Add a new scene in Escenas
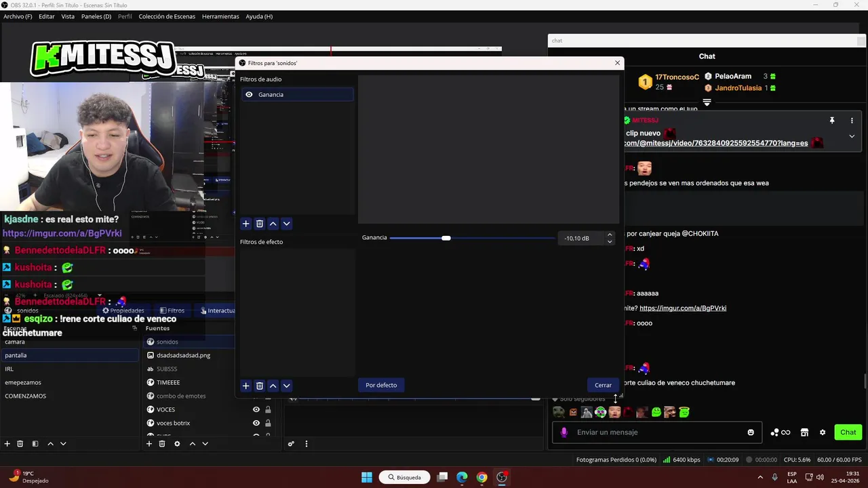This screenshot has width=868, height=488. click(7, 444)
